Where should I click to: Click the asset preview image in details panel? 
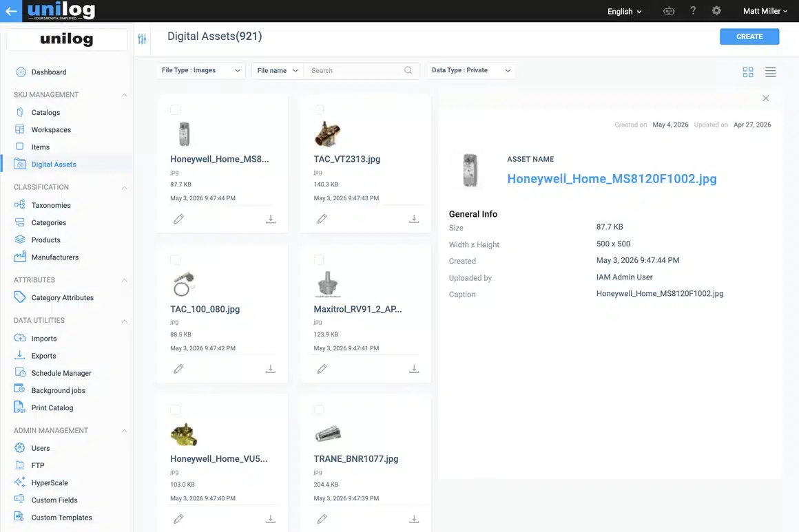point(470,171)
